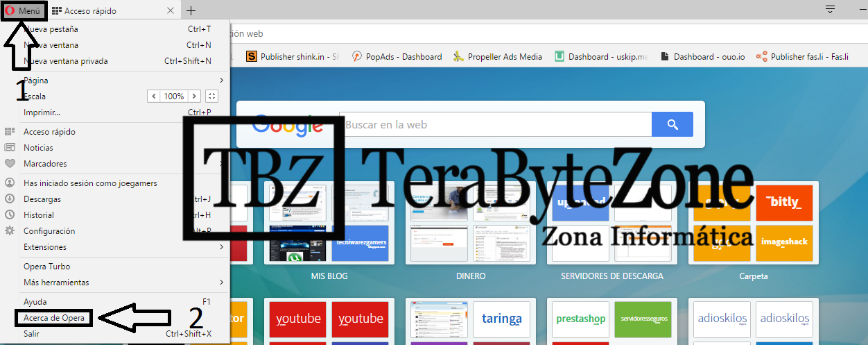Toggle Opera Turbo in the menu

[x=116, y=267]
